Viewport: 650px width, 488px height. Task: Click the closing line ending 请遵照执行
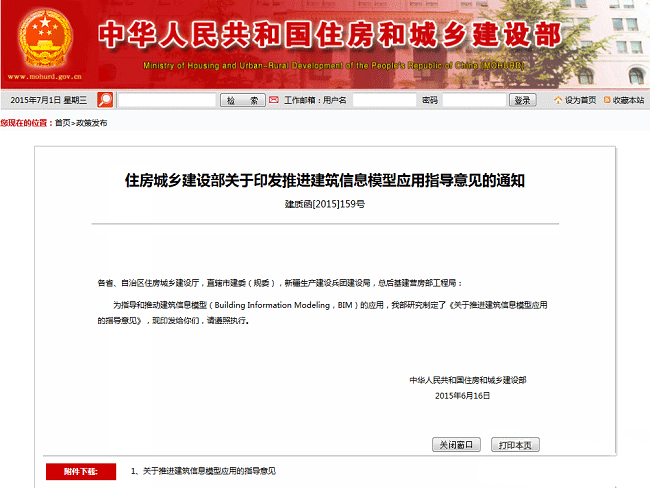pyautogui.click(x=173, y=321)
